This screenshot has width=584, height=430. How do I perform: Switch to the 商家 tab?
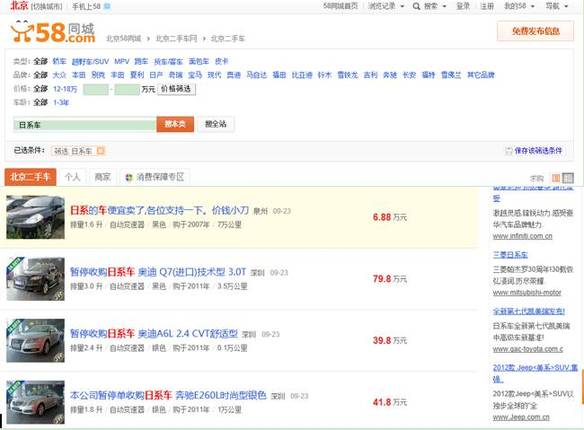(x=102, y=177)
